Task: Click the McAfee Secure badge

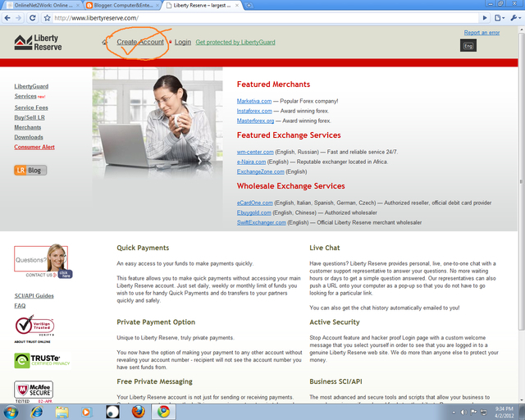Action: point(34,391)
